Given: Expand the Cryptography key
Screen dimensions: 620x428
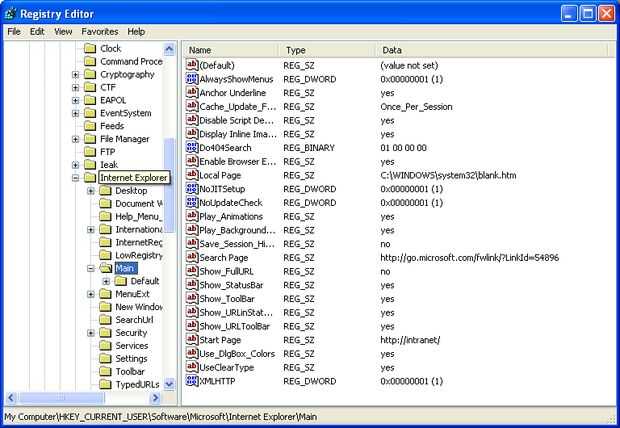Looking at the screenshot, I should point(76,75).
